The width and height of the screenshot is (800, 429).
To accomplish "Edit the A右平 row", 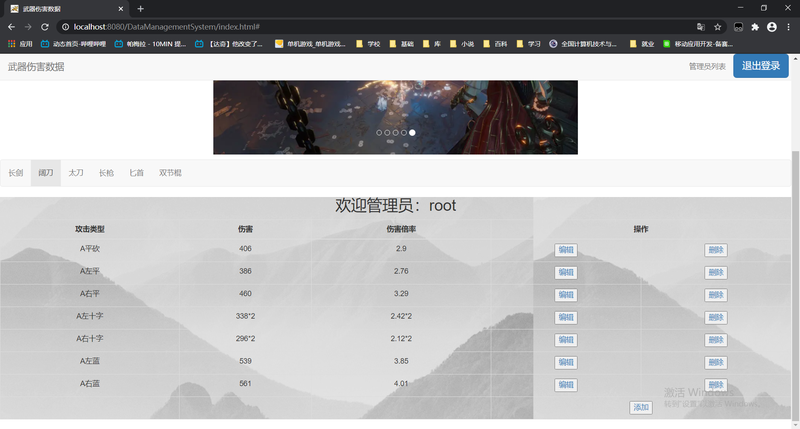I will pos(566,295).
